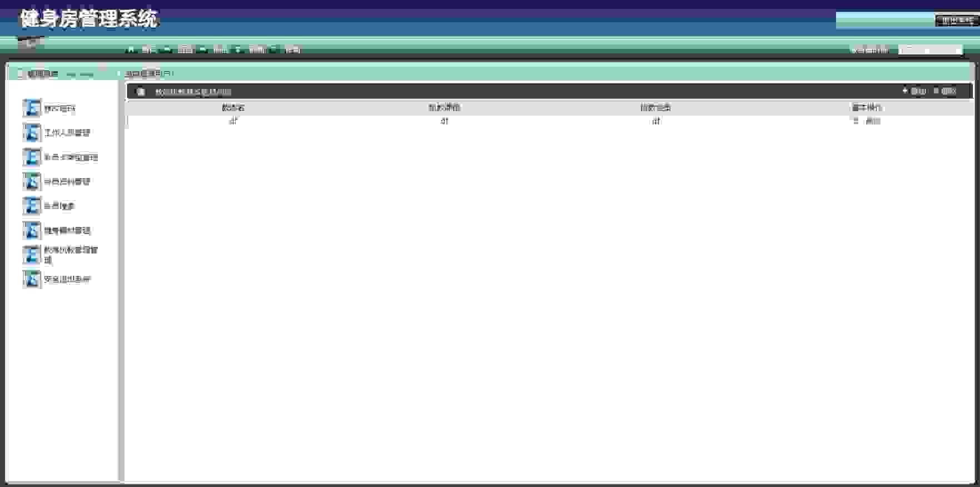The image size is (980, 487).
Task: Open the 健身器材管理 sidebar item
Action: [67, 231]
